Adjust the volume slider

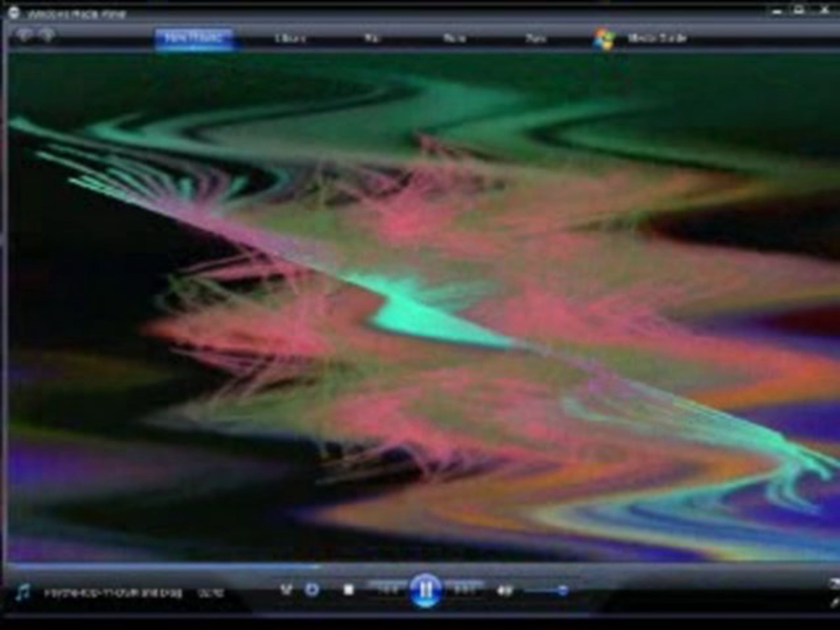[x=562, y=590]
